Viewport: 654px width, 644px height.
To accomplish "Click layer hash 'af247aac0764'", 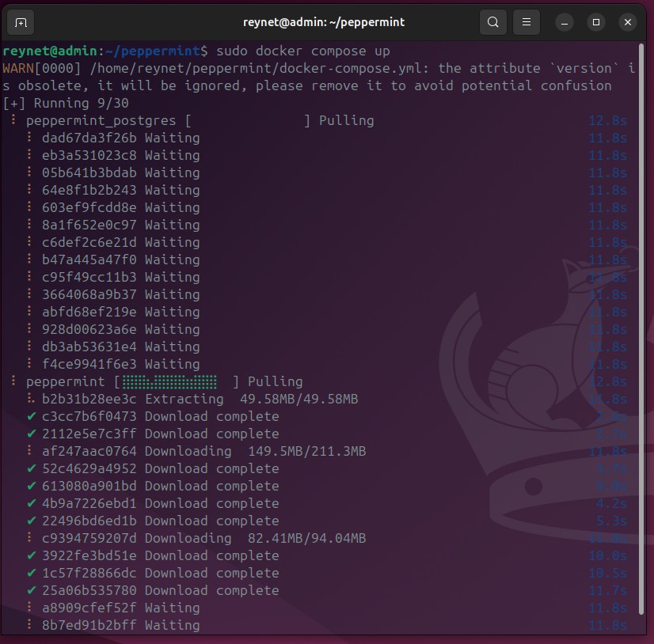I will pos(89,452).
